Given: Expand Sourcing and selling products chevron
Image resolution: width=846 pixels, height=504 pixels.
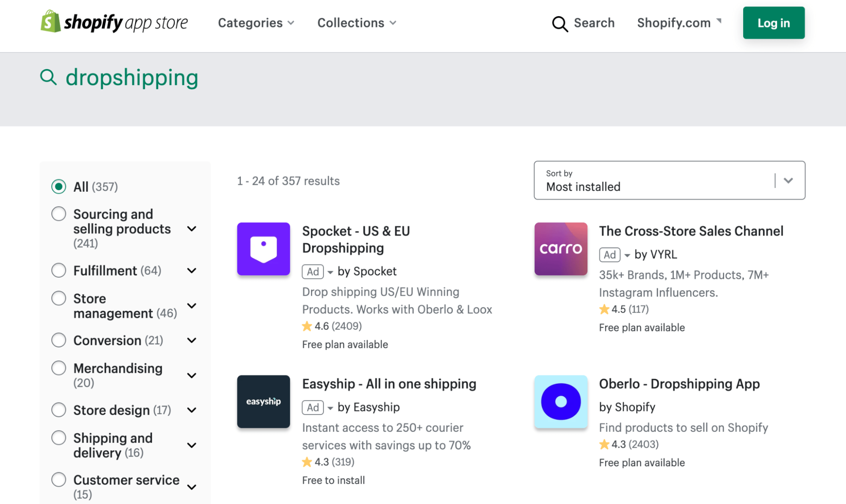Looking at the screenshot, I should point(192,229).
